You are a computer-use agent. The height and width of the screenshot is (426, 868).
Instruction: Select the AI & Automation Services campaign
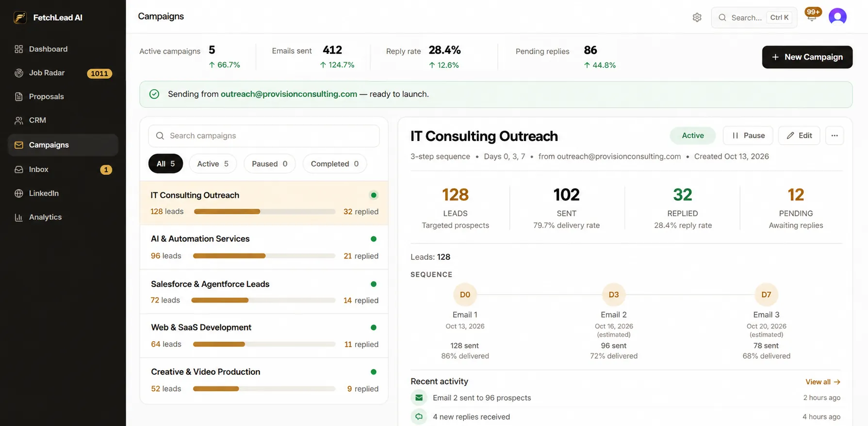click(x=264, y=247)
